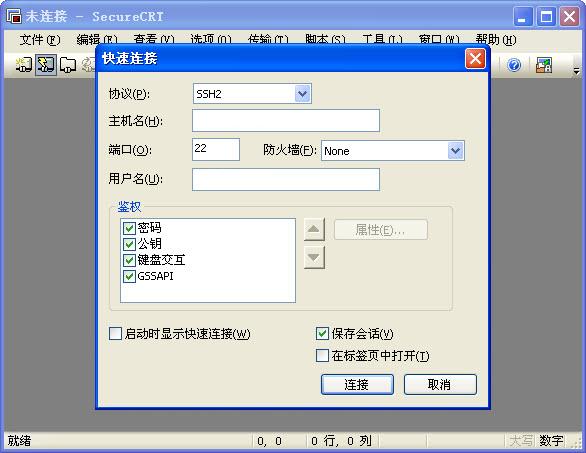Open the 帮助(H) menu
The image size is (586, 453).
pos(496,40)
